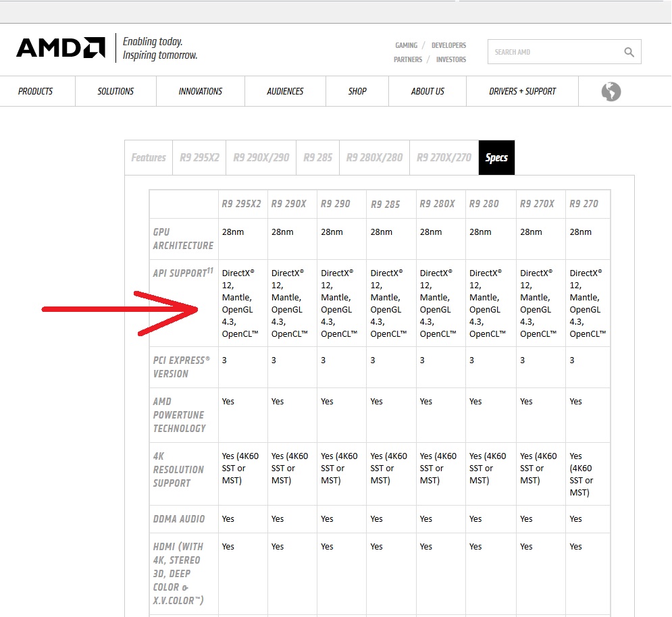Open the About Us menu
The image size is (672, 617).
pos(428,91)
